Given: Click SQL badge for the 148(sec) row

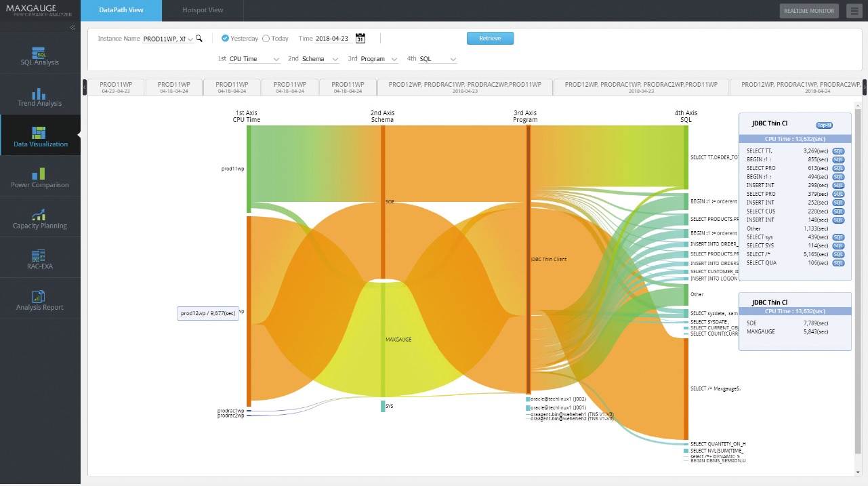Looking at the screenshot, I should (838, 220).
